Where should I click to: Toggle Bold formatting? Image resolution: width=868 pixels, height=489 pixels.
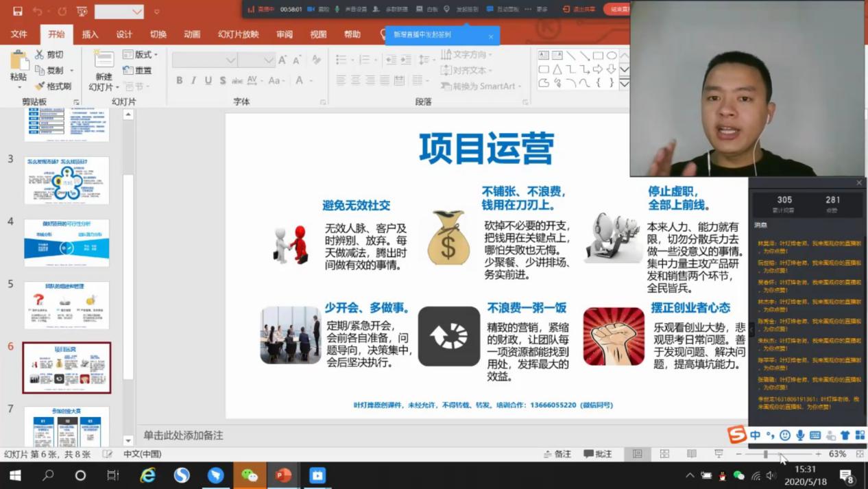point(180,81)
